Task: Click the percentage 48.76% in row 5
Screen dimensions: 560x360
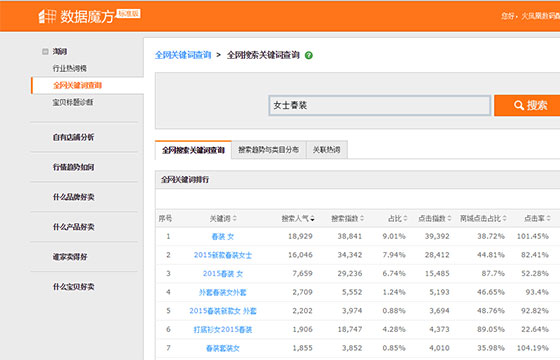Action: point(491,310)
